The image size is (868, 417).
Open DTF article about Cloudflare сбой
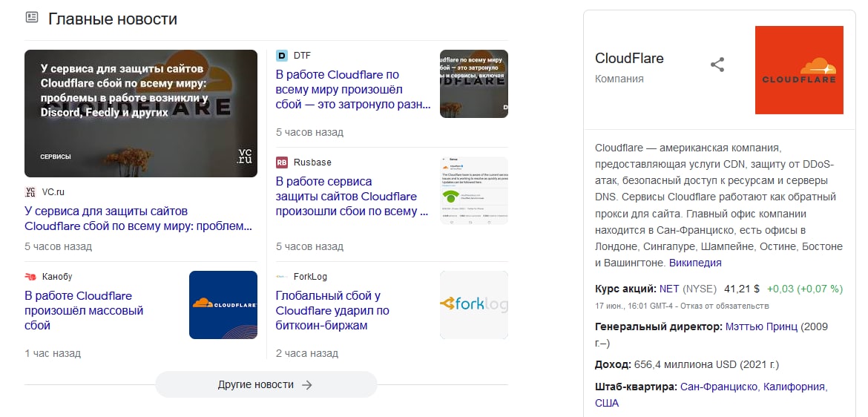pos(352,90)
